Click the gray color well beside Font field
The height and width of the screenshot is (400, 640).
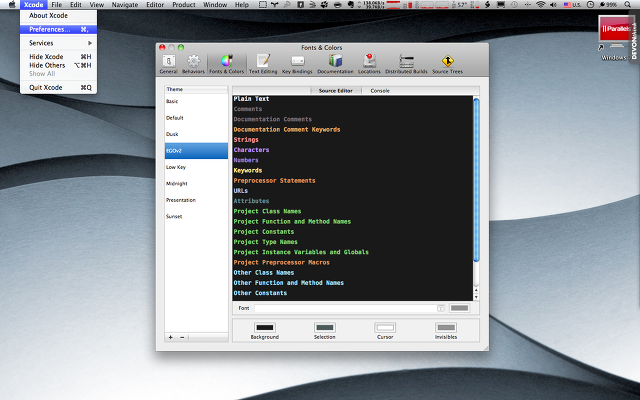459,308
